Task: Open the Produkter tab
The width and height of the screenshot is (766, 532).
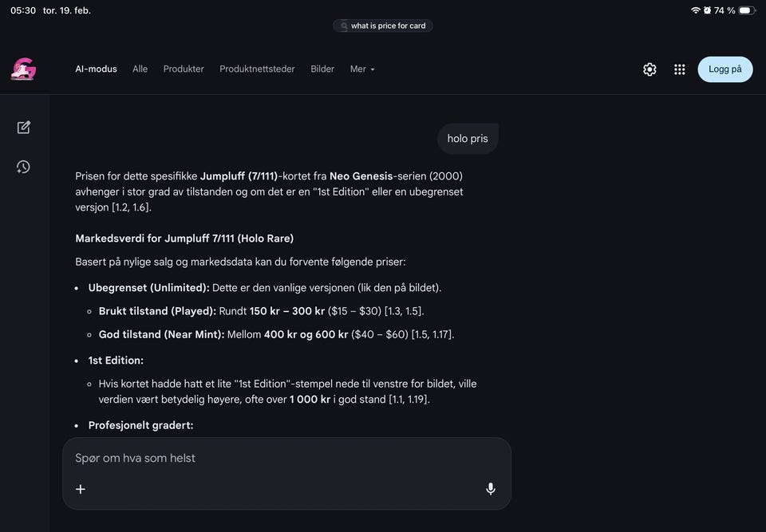Action: click(x=184, y=69)
